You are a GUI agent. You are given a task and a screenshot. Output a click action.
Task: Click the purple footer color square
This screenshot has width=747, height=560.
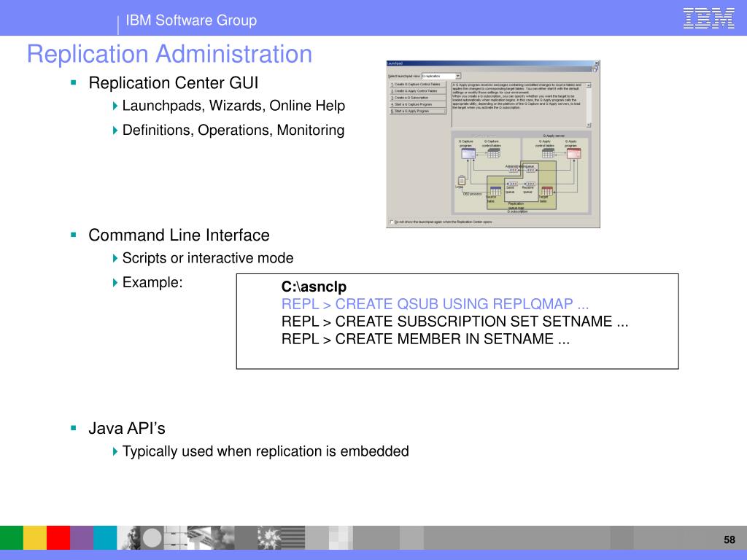82,538
